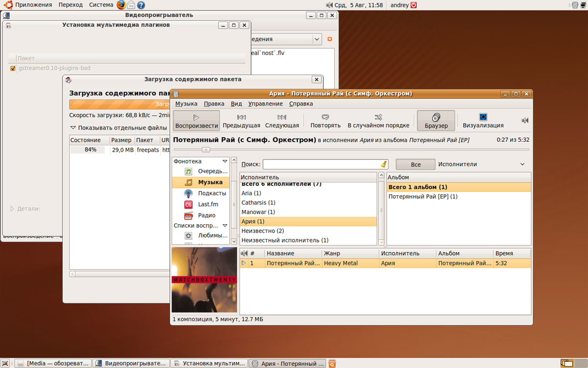588x368 pixels.
Task: Sort tracks by Название column header
Action: point(293,253)
